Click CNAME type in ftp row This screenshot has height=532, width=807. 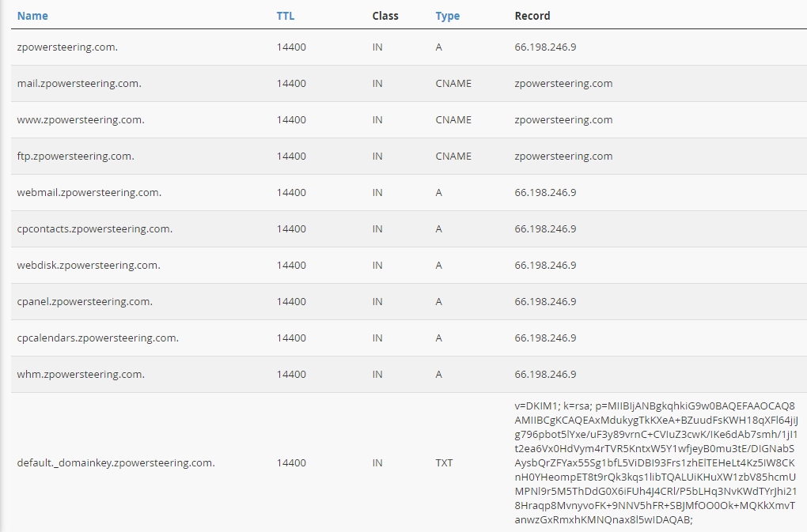coord(453,157)
